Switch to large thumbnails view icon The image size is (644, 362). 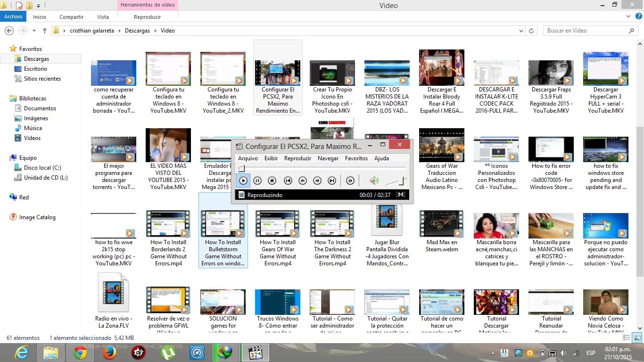636,337
